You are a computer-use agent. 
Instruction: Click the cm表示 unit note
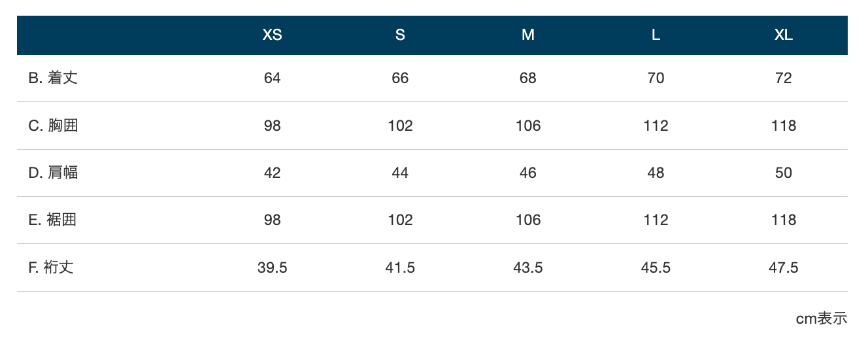[822, 318]
